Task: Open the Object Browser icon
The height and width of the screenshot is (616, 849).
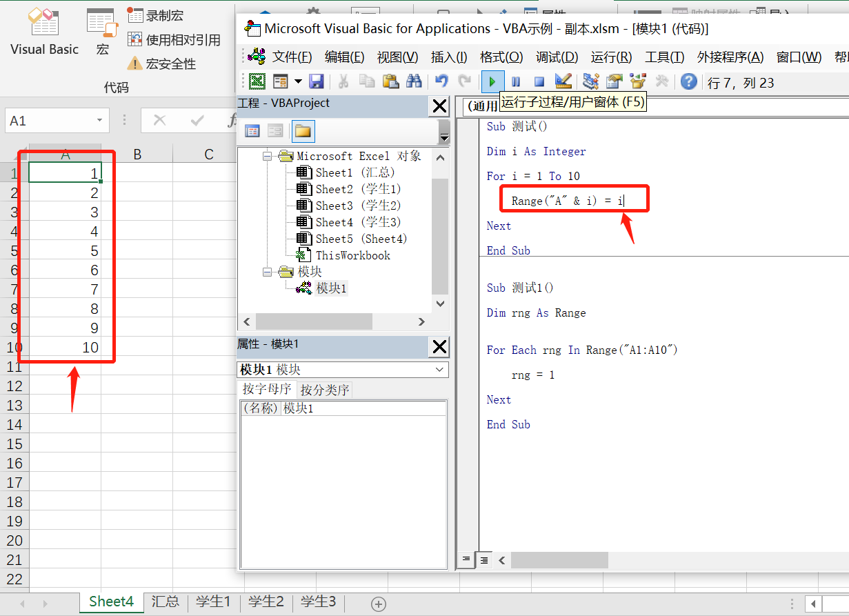Action: (x=637, y=81)
